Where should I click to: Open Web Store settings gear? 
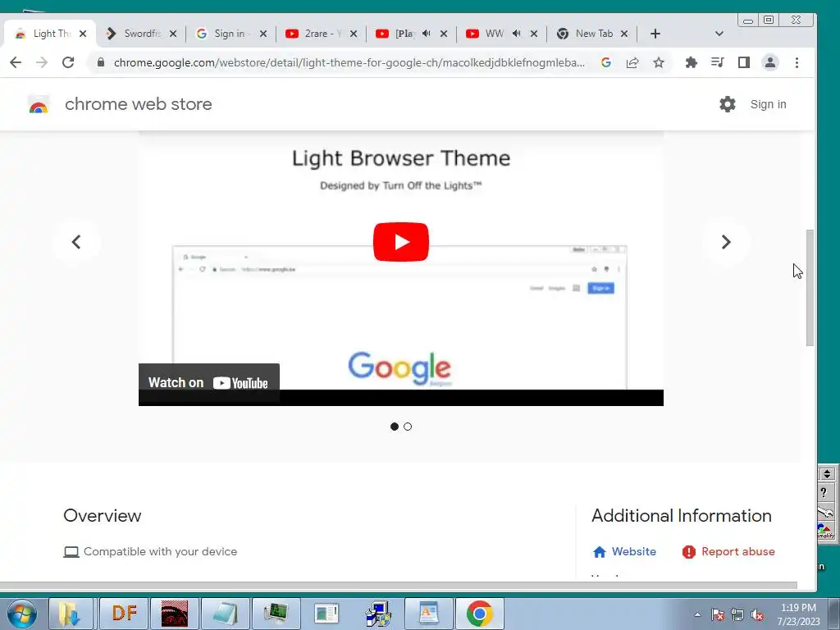(727, 104)
